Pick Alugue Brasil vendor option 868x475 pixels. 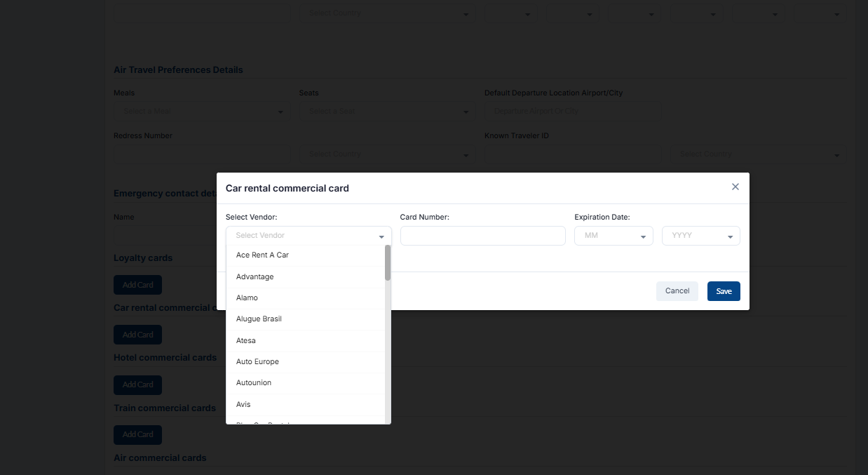point(306,319)
